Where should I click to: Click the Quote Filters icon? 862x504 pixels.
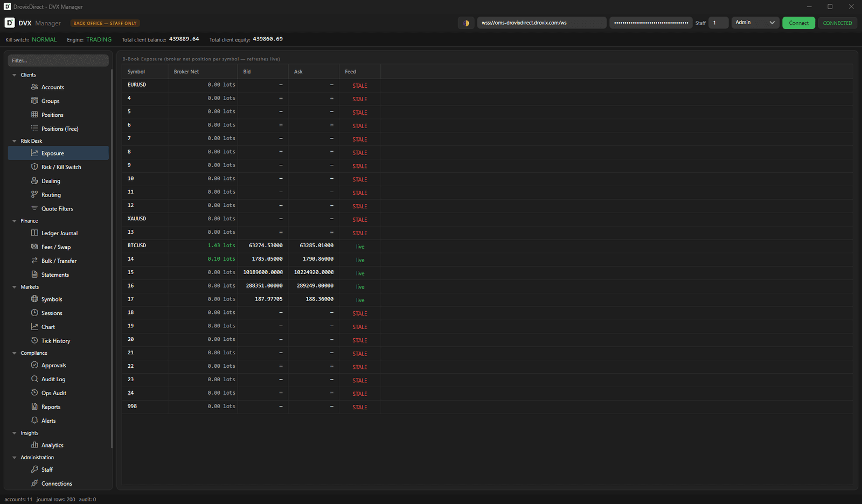click(x=34, y=208)
